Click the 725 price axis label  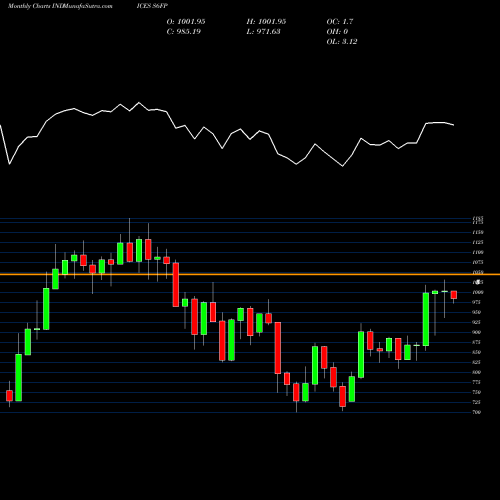[477, 402]
